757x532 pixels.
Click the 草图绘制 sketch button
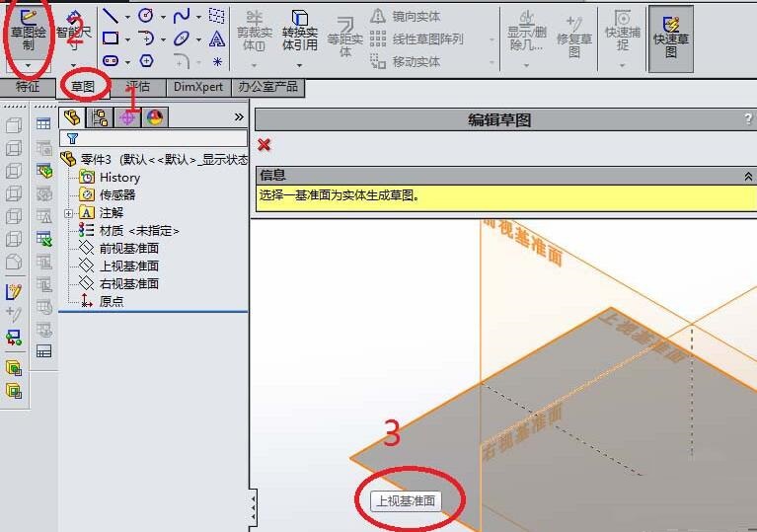[28, 30]
